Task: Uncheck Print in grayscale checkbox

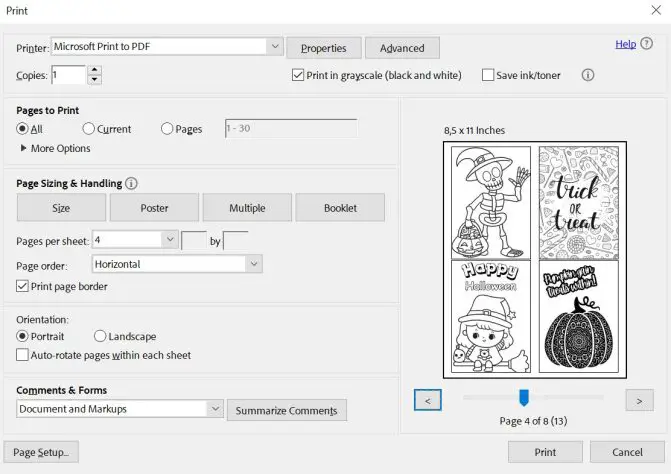Action: pos(298,75)
